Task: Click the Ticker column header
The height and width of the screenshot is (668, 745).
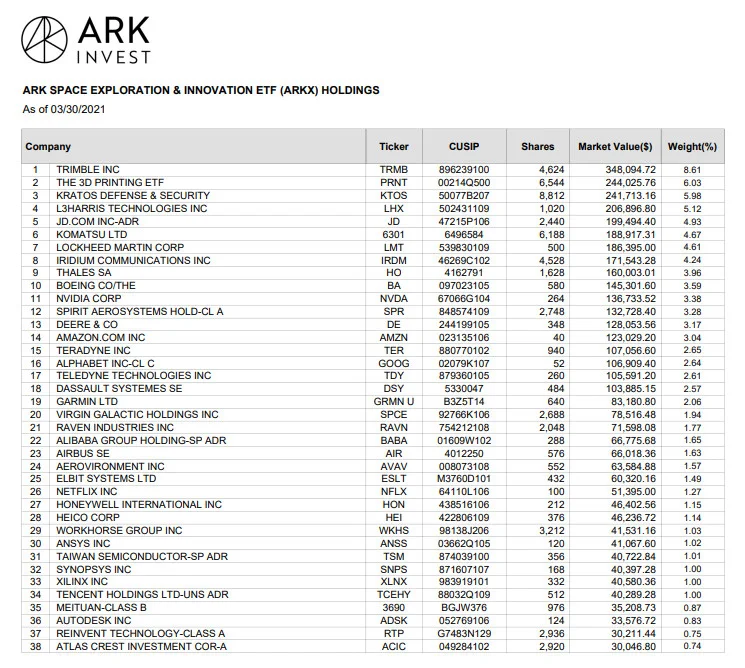Action: (393, 146)
